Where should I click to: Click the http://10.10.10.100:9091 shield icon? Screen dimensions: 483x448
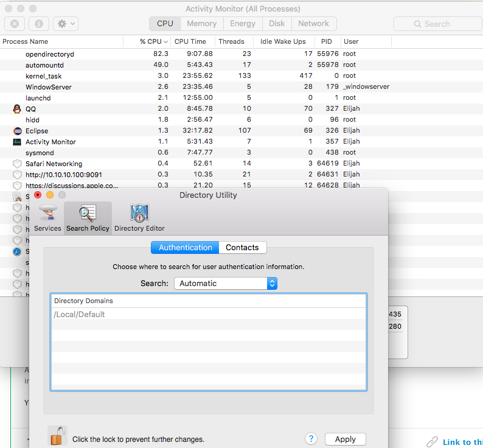(x=17, y=175)
